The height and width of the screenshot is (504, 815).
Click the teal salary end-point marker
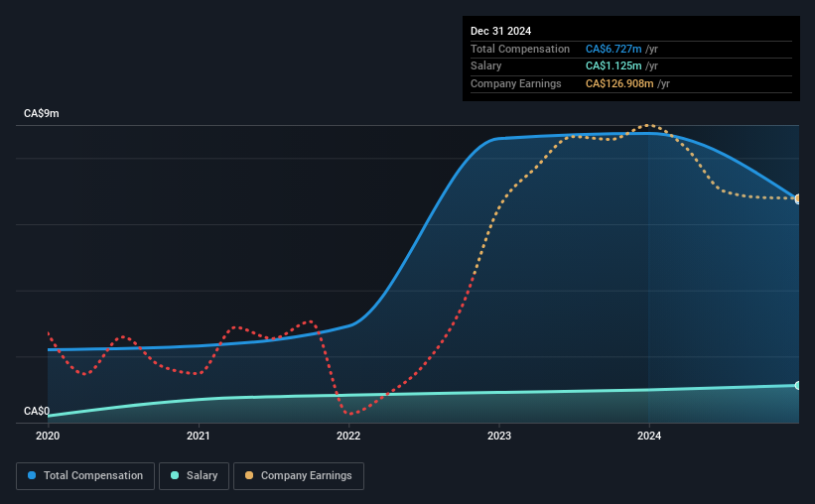pos(798,386)
